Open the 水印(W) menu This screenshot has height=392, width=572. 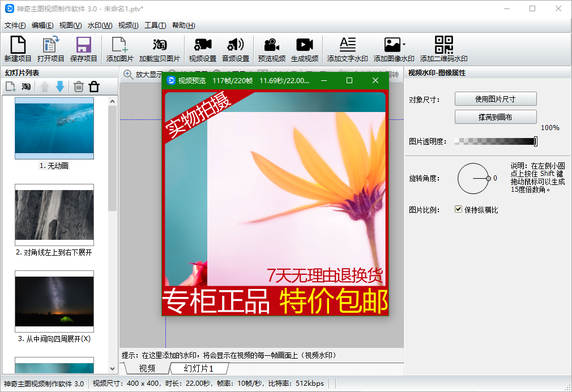point(100,25)
